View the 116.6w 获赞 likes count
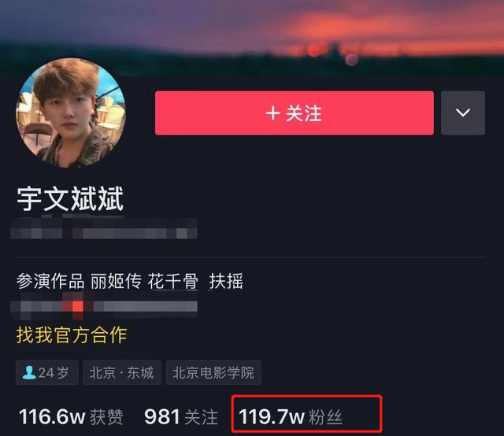The height and width of the screenshot is (436, 504). 71,417
